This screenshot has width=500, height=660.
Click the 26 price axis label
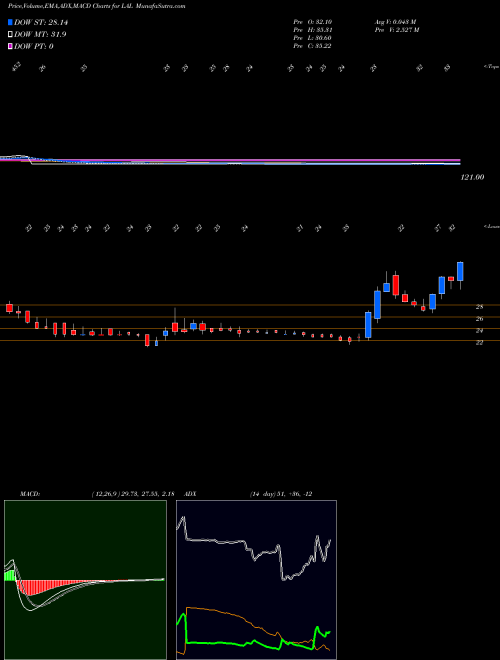click(479, 319)
